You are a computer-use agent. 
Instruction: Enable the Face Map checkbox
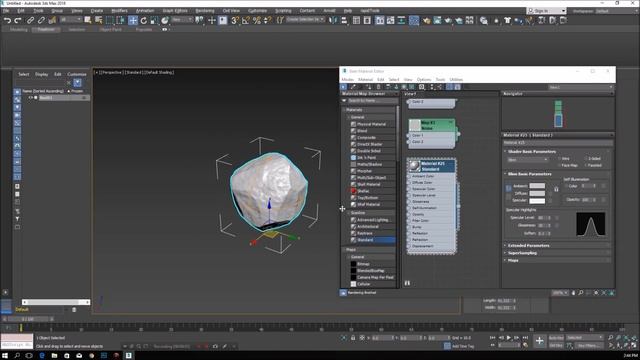coord(560,165)
